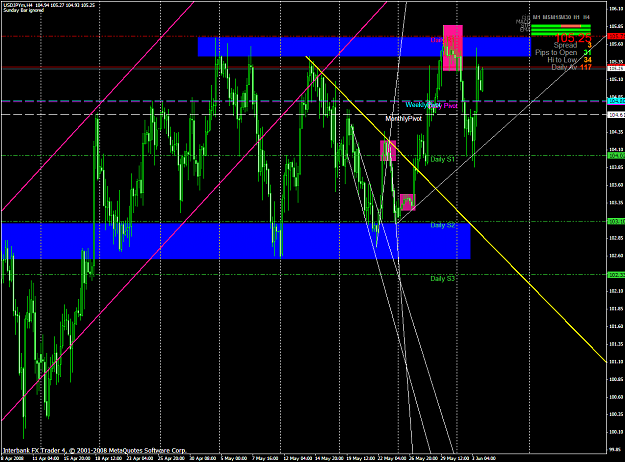Image resolution: width=625 pixels, height=462 pixels.
Task: Click the green 103.10 price tag on the axis
Action: pyautogui.click(x=616, y=221)
